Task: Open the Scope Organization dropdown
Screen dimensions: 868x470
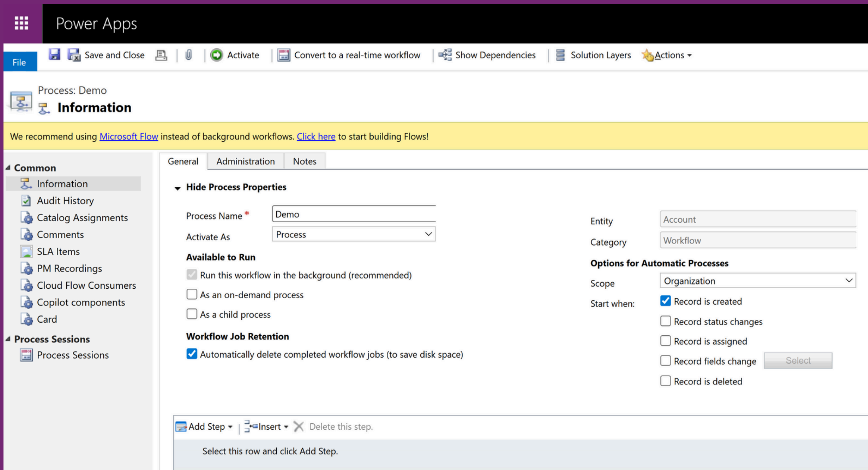Action: (x=758, y=281)
